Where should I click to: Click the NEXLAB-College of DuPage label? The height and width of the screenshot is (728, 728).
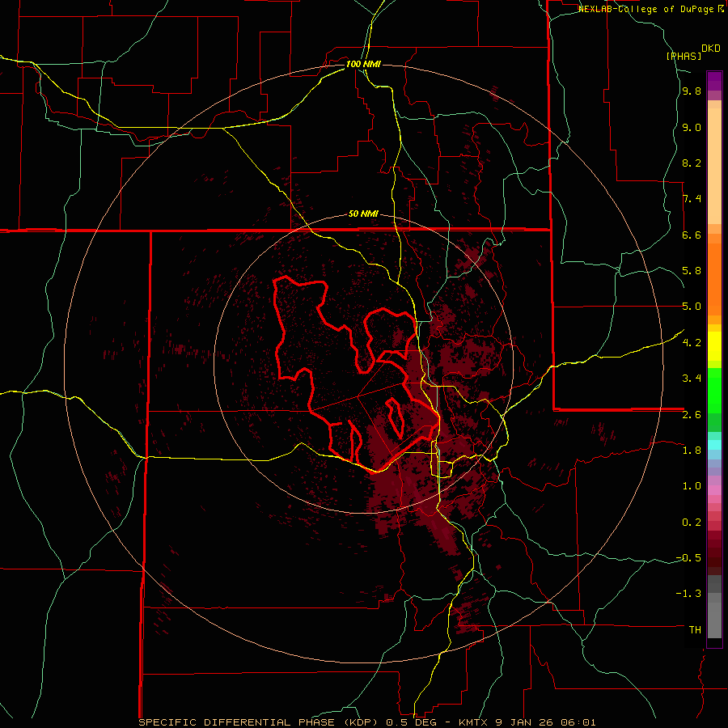point(647,9)
